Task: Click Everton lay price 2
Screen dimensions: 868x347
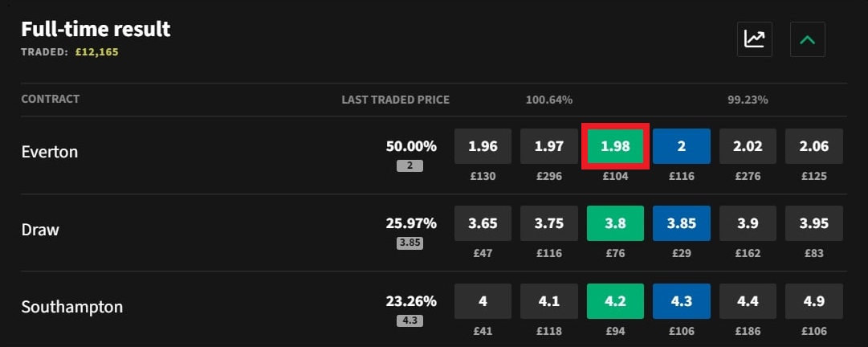Action: tap(681, 147)
